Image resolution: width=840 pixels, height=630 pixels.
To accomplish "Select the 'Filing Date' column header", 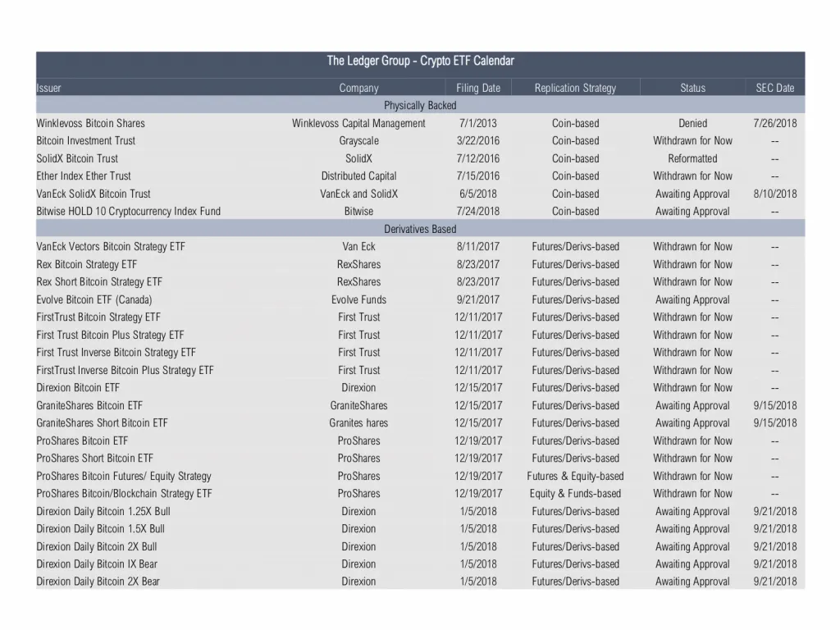I will click(478, 88).
